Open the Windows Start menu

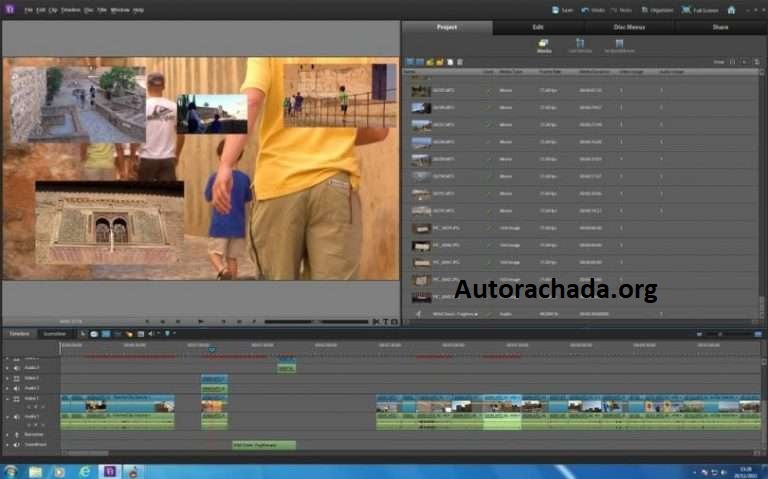point(10,471)
